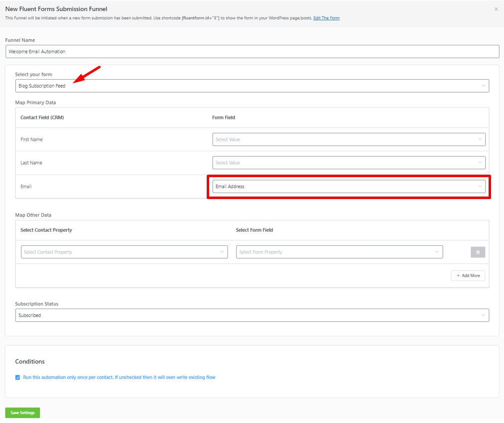This screenshot has height=423, width=504.
Task: Uncheck the run automation only once per contact checkbox
Action: (x=17, y=377)
